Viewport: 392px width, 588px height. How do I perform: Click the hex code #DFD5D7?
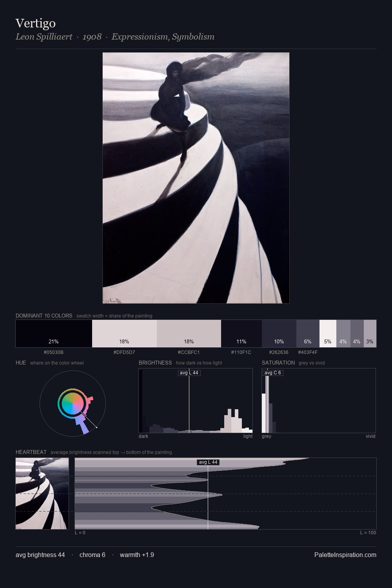[x=124, y=352]
